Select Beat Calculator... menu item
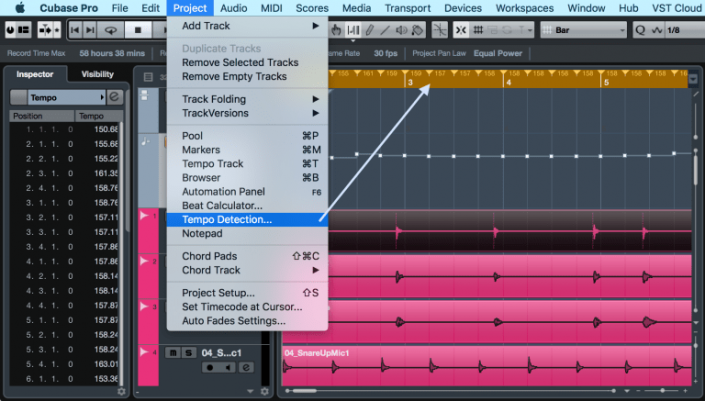Screen dimensions: 705x401 click(247, 205)
